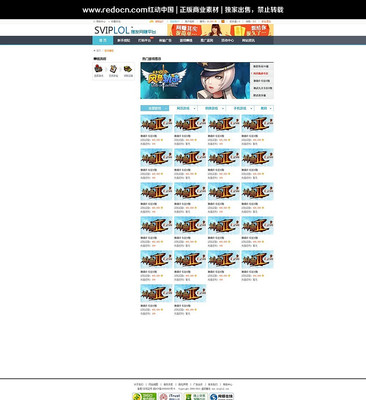Click the red highlighted entry beside banner
Screen dimensions: 366x400
pyautogui.click(x=262, y=73)
